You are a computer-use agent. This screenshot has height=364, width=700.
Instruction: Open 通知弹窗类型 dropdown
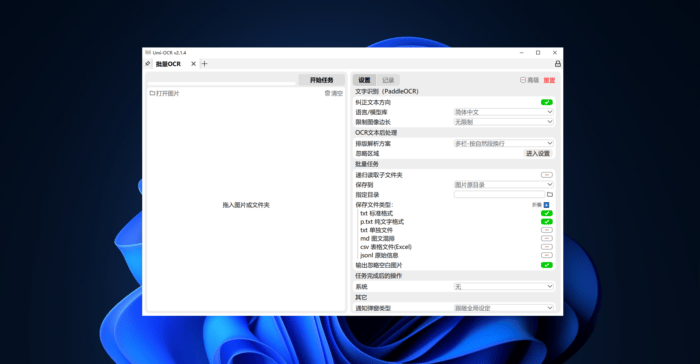[x=504, y=308]
